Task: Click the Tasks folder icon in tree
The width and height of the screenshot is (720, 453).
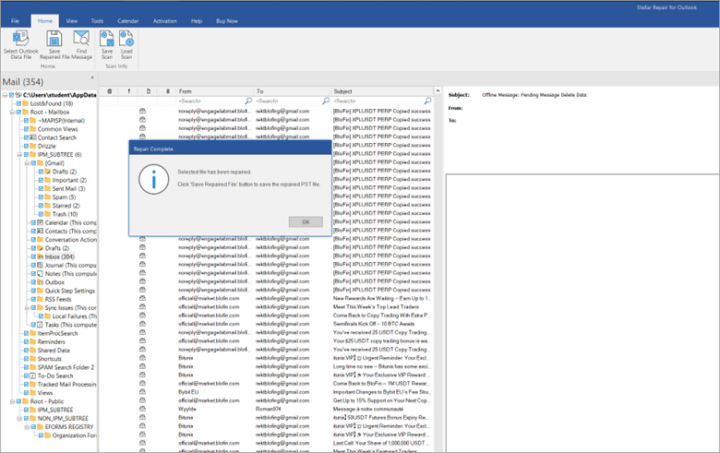Action: (40, 324)
